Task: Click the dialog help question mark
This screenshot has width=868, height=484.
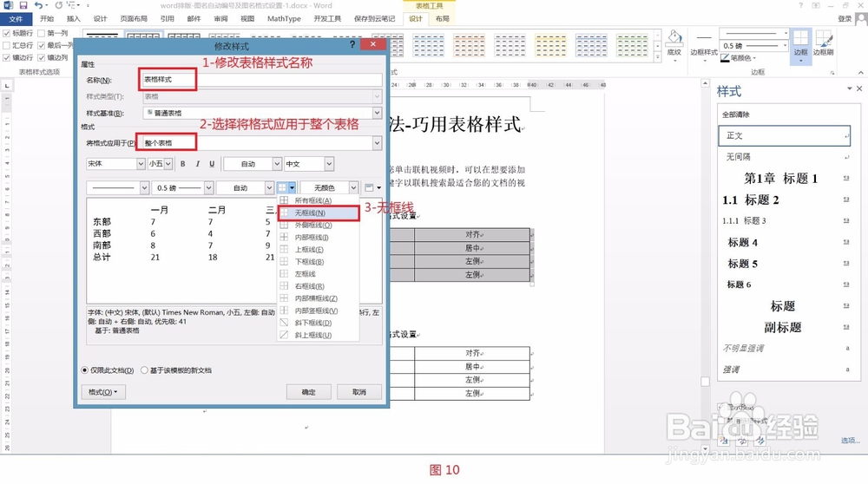Action: coord(352,44)
